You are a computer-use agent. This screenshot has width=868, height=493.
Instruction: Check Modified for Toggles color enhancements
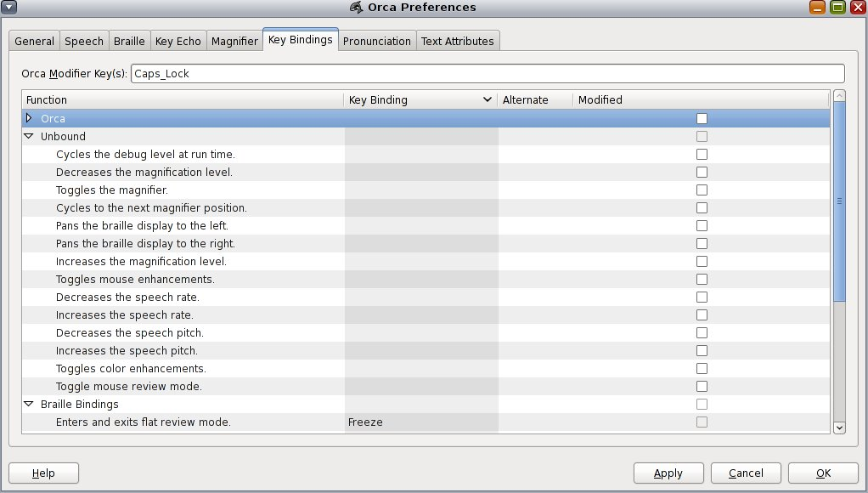point(702,368)
